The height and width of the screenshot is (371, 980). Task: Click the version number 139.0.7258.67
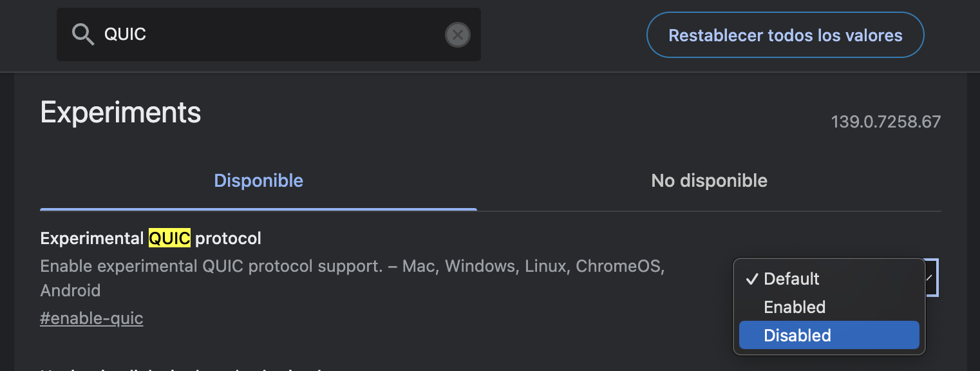coord(885,121)
